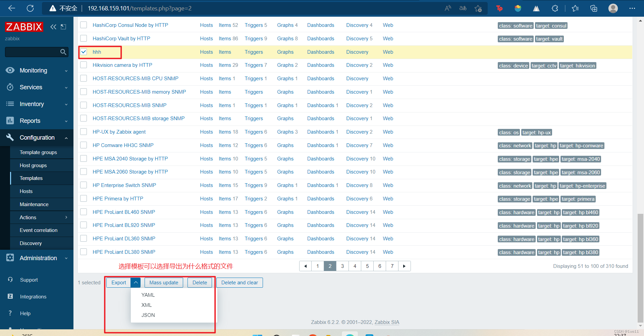Click the Administration gear icon

(x=10, y=257)
